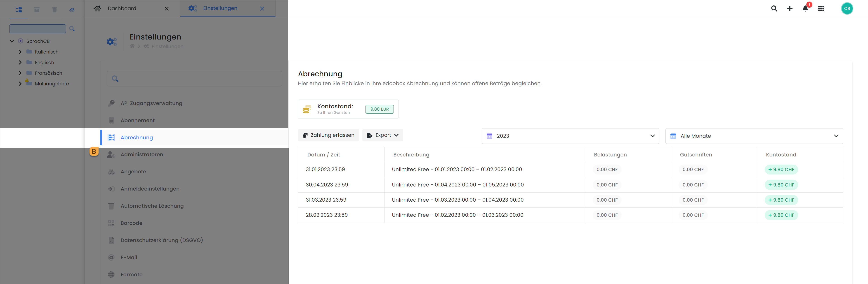
Task: Open the apps grid icon
Action: (x=821, y=9)
